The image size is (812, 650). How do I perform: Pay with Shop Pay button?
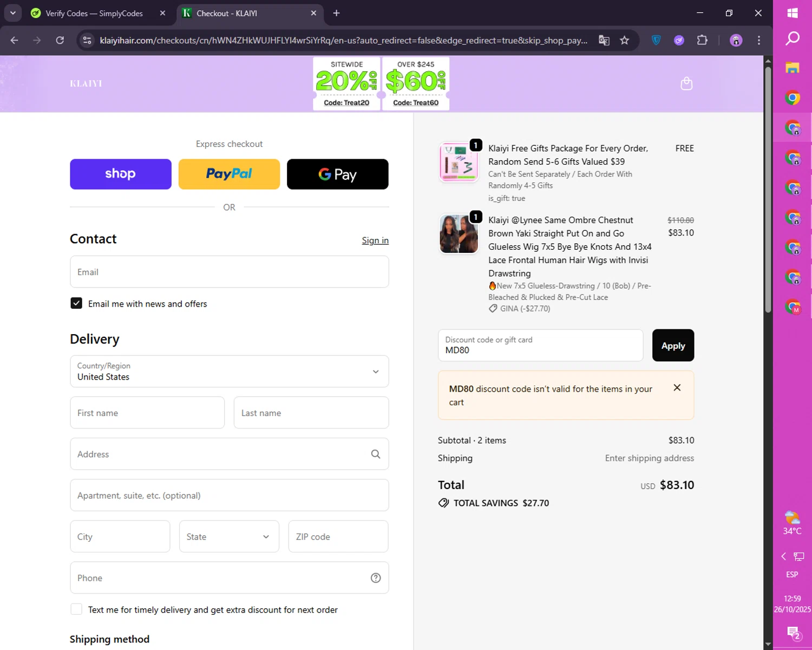[x=121, y=174]
